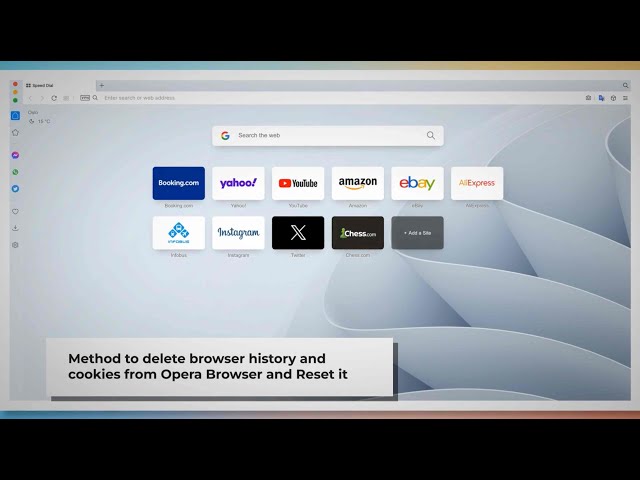Open the Easy Setup menu icon
Screen dimensions: 640x480
(625, 98)
